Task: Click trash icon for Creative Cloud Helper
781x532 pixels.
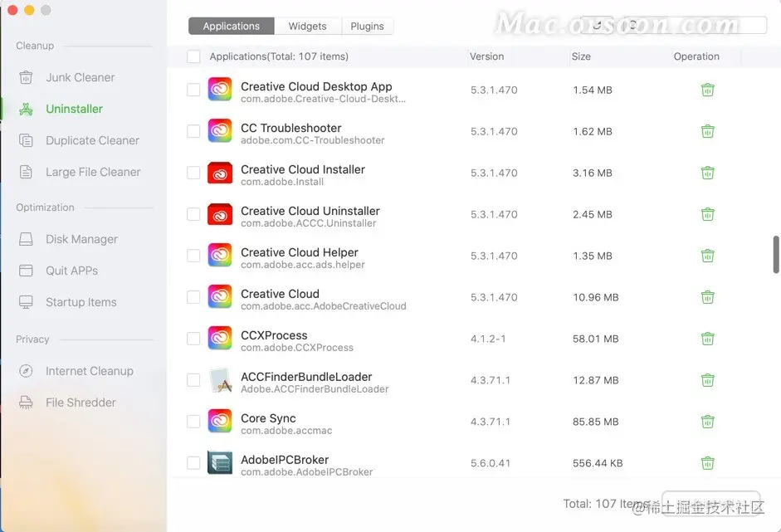Action: (708, 256)
